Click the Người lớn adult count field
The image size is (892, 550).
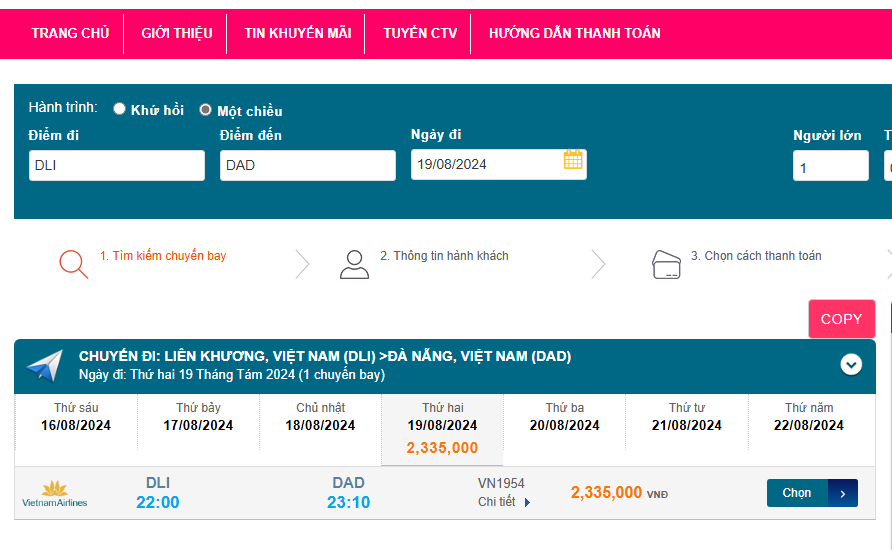pos(830,167)
